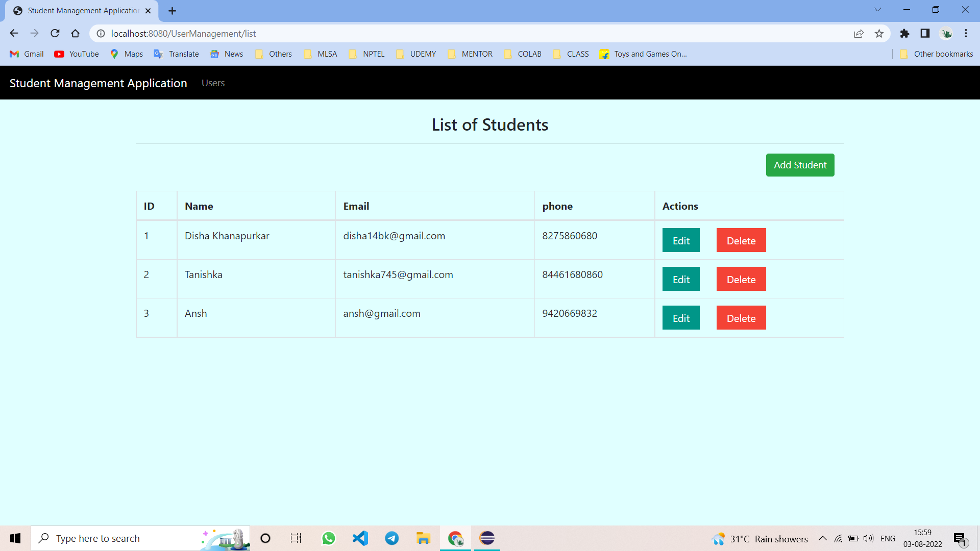Click the browser profile avatar
Viewport: 980px width, 551px height.
tap(946, 33)
